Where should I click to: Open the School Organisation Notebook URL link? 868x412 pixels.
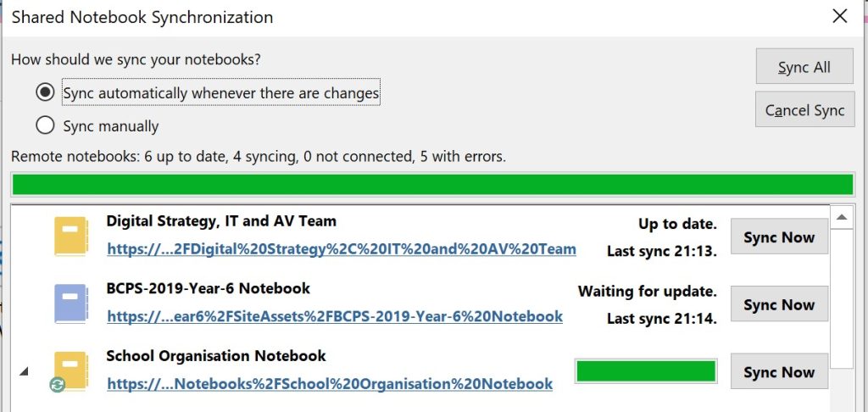point(330,384)
